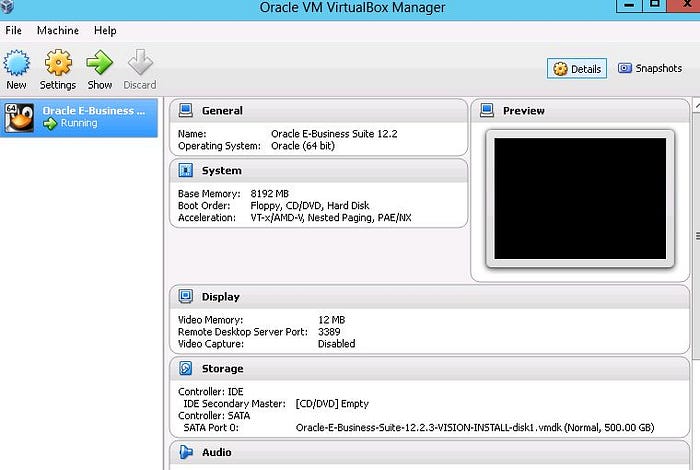The image size is (700, 470).
Task: Click the VISION-INSTALL-disk1.vmdk entry
Action: (475, 428)
